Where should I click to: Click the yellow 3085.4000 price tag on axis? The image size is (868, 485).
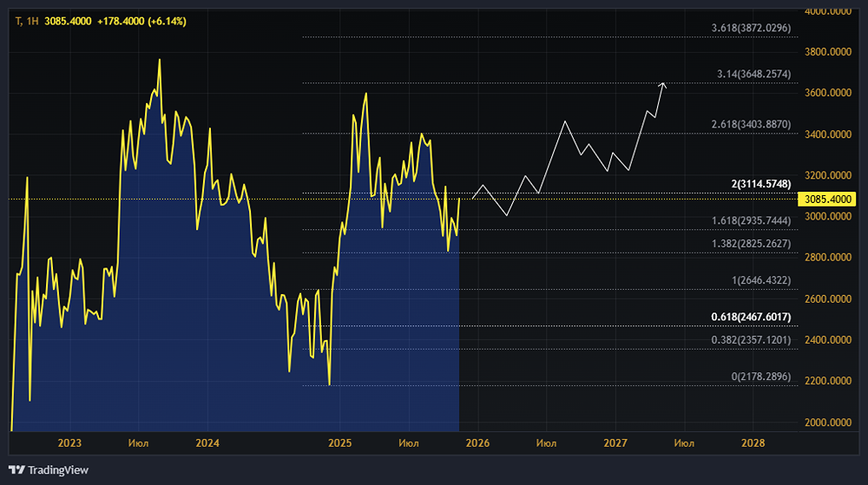[x=827, y=199]
